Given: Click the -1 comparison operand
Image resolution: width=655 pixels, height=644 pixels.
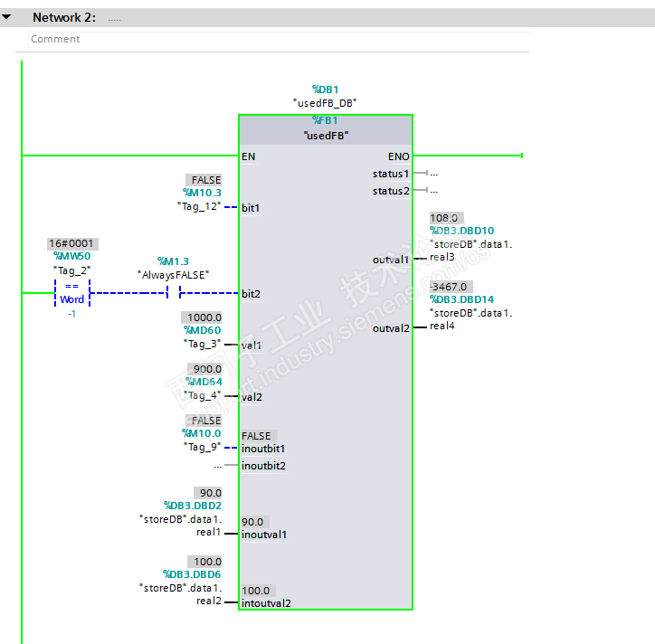Looking at the screenshot, I should (x=71, y=314).
